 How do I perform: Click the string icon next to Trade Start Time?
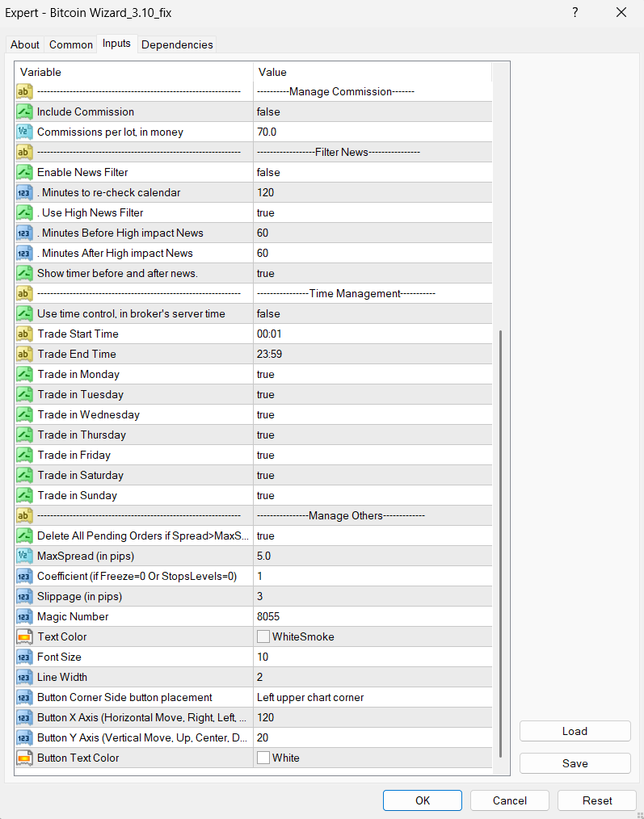point(24,334)
